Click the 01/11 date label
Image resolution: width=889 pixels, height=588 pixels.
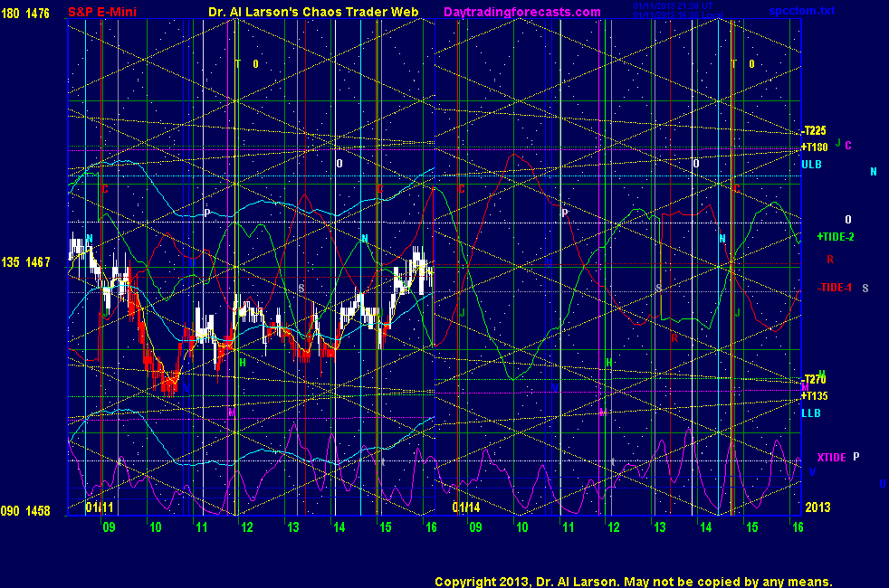(x=100, y=507)
